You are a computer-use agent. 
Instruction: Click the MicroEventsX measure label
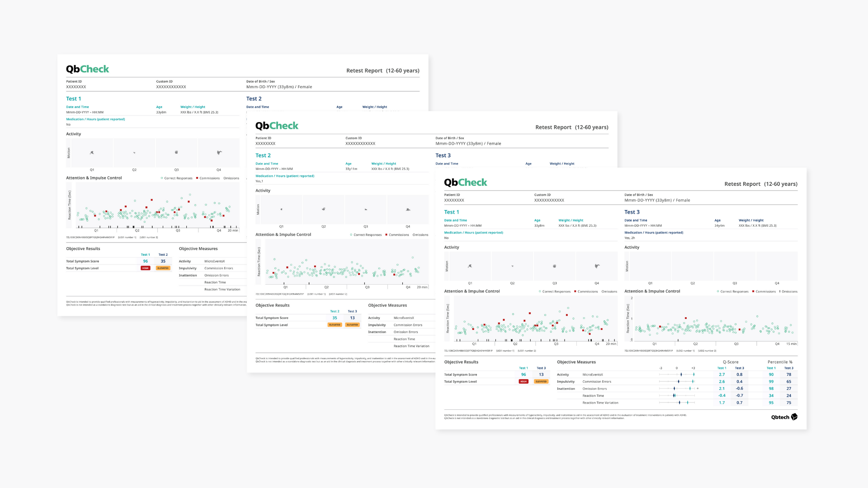593,375
